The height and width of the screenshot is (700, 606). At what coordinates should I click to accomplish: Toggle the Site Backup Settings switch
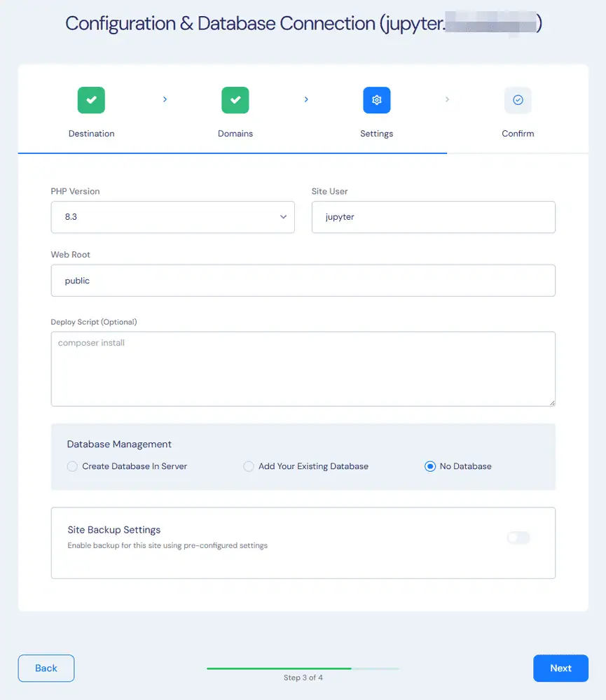pos(518,538)
